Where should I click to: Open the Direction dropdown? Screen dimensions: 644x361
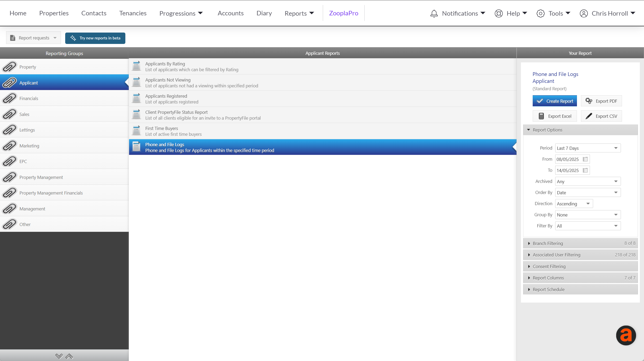574,204
